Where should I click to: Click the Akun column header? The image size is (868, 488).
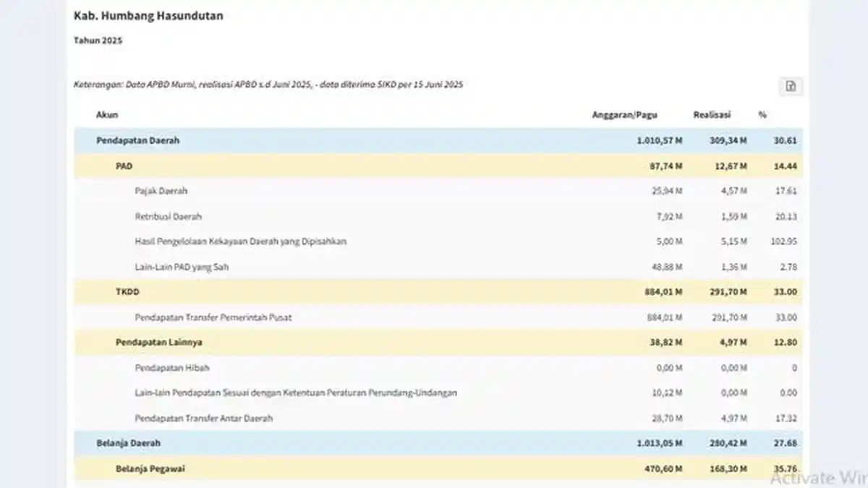click(x=107, y=115)
